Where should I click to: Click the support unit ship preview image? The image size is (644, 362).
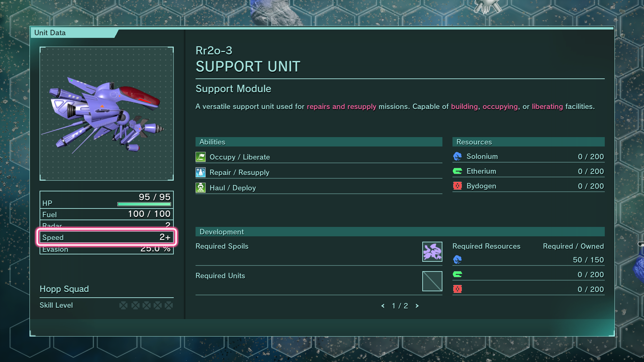click(x=107, y=114)
